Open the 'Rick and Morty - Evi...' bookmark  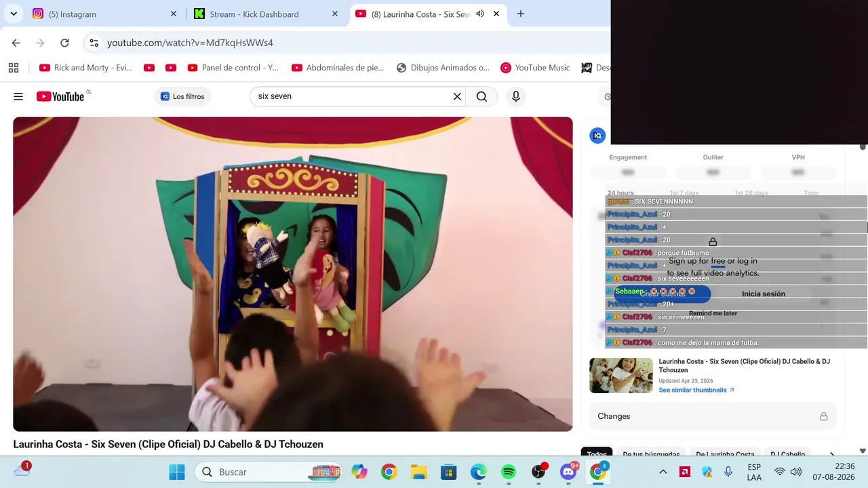coord(86,68)
